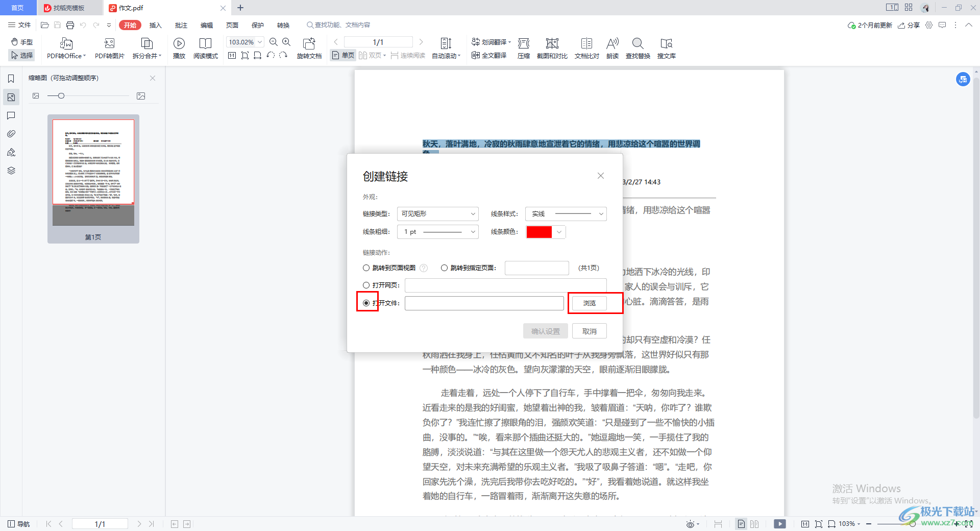Open the 保护 ribbon tab
The width and height of the screenshot is (980, 531).
click(x=257, y=25)
